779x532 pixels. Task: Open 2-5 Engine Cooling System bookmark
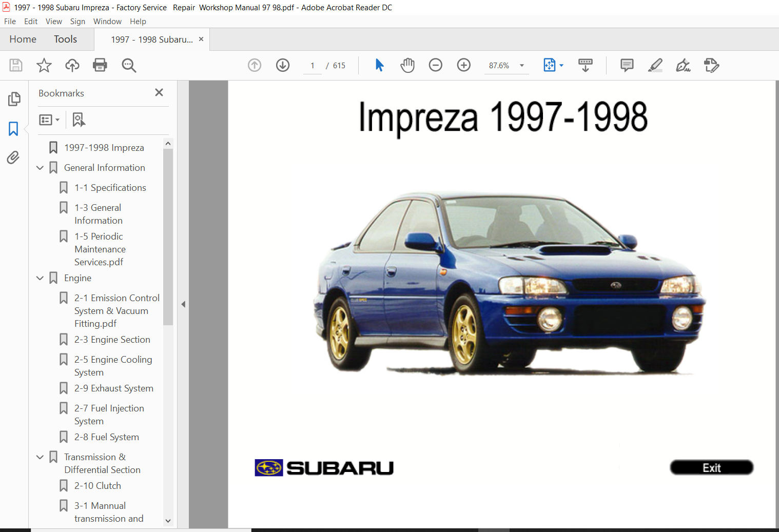click(113, 366)
